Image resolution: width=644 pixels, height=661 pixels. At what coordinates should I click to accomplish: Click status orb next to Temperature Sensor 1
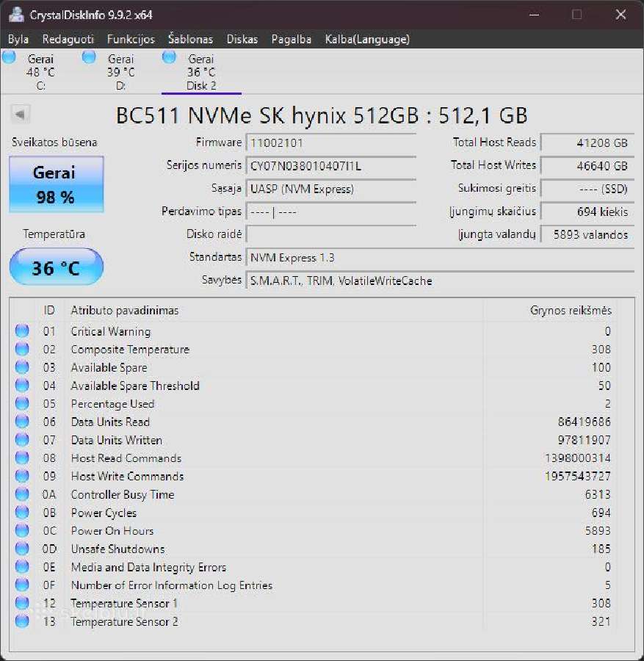pyautogui.click(x=22, y=603)
